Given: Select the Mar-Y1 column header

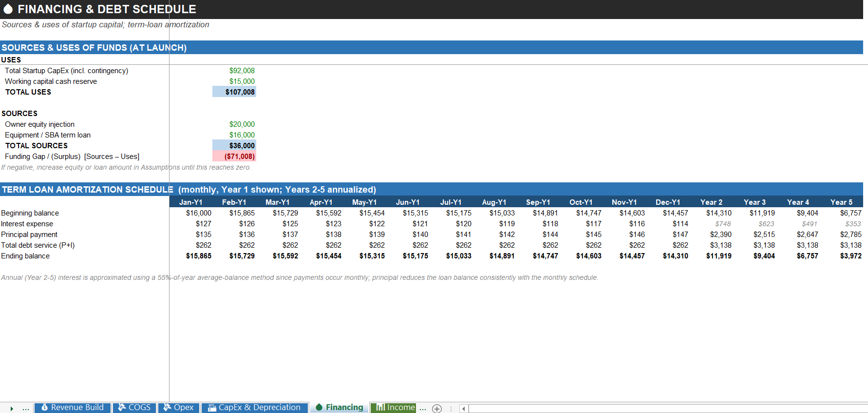Looking at the screenshot, I should point(278,202).
